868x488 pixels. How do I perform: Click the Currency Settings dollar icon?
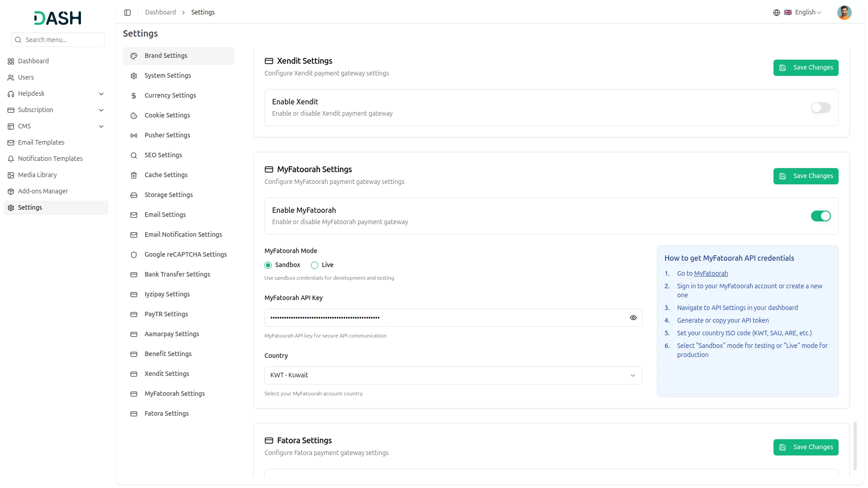pos(134,96)
